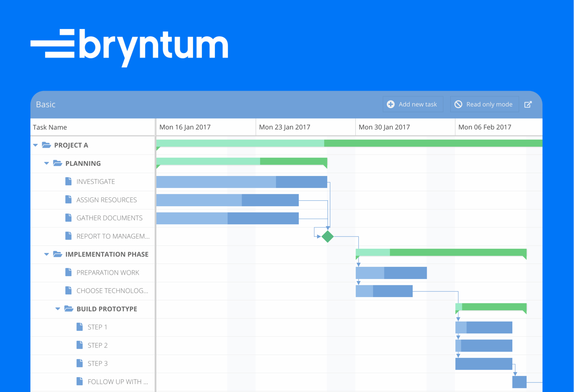Click the Basic demo title

(46, 104)
